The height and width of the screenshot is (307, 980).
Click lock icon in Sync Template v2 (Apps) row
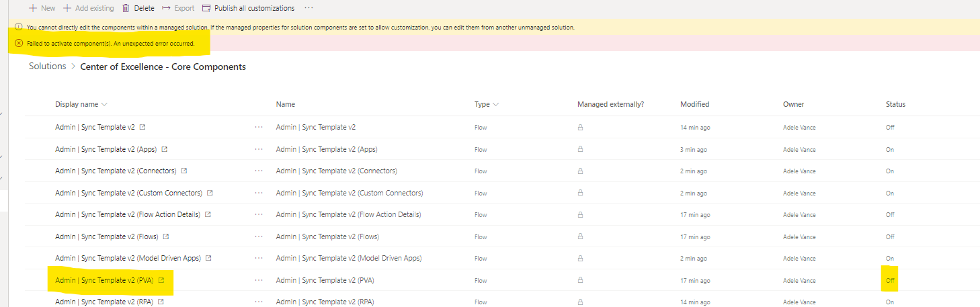pyautogui.click(x=581, y=149)
